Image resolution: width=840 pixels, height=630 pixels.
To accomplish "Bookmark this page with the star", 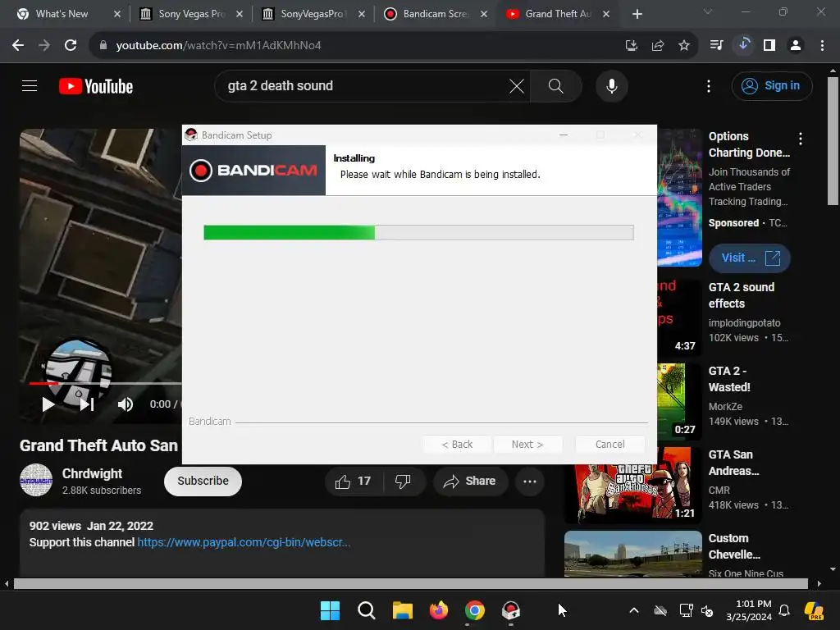I will tap(683, 46).
